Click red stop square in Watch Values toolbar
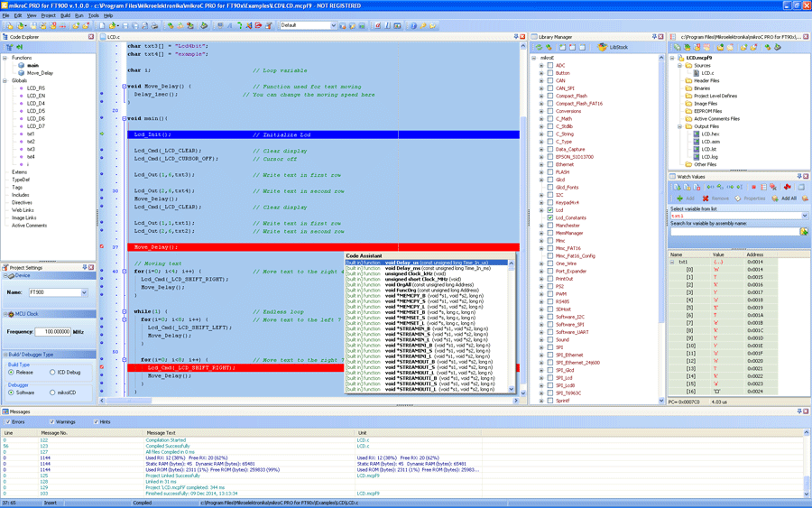The image size is (812, 508). [753, 187]
